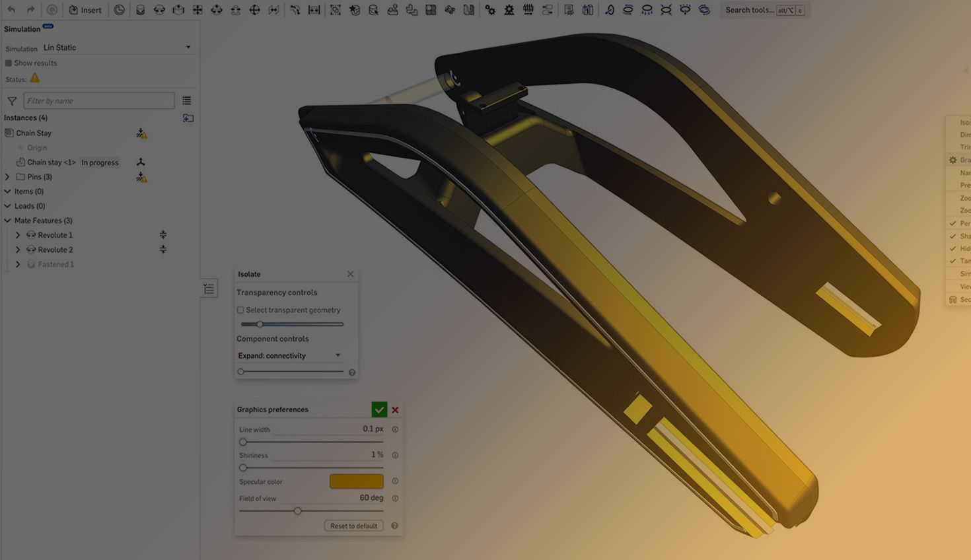The image size is (971, 560).
Task: Click the filter funnel icon
Action: (x=12, y=101)
